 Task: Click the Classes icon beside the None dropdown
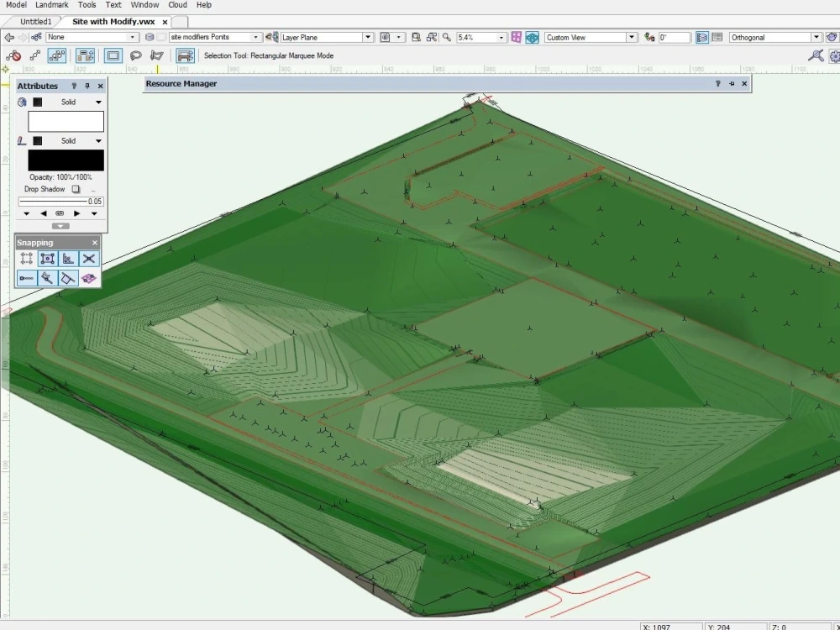pos(36,38)
